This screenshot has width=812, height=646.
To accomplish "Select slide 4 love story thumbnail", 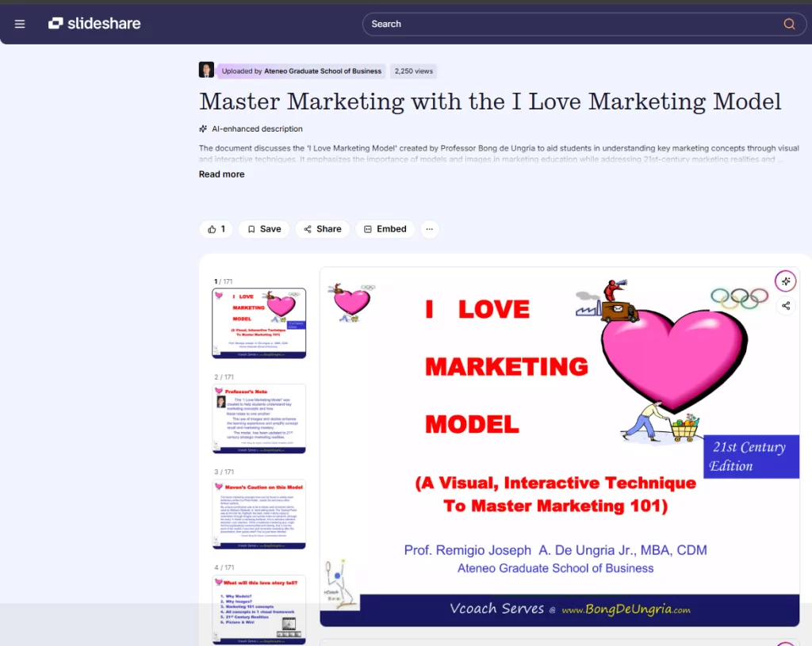I will [x=259, y=609].
